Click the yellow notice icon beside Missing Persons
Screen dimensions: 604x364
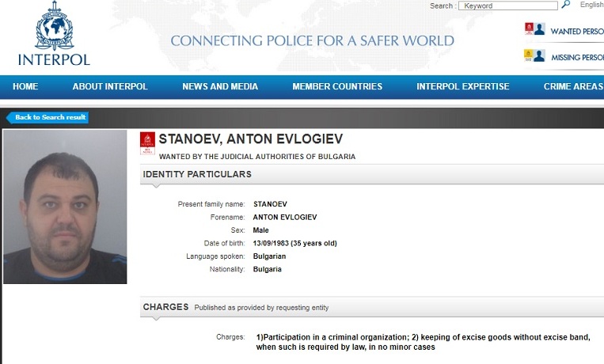[x=529, y=55]
